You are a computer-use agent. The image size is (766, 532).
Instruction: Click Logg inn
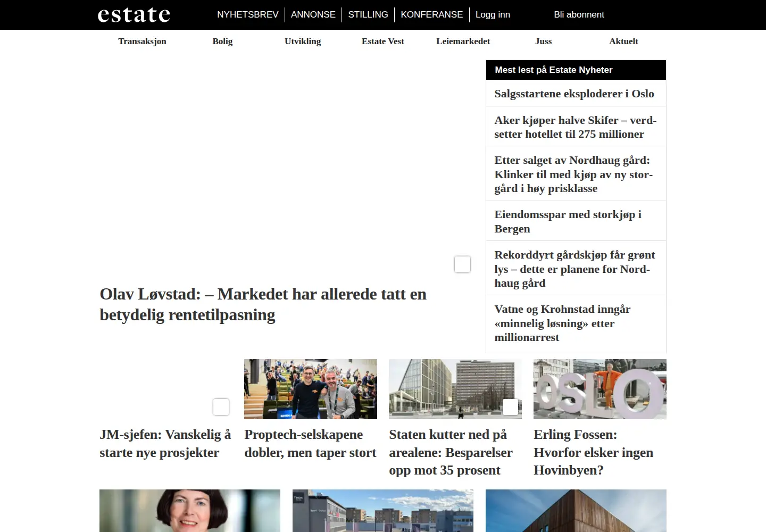(x=493, y=14)
